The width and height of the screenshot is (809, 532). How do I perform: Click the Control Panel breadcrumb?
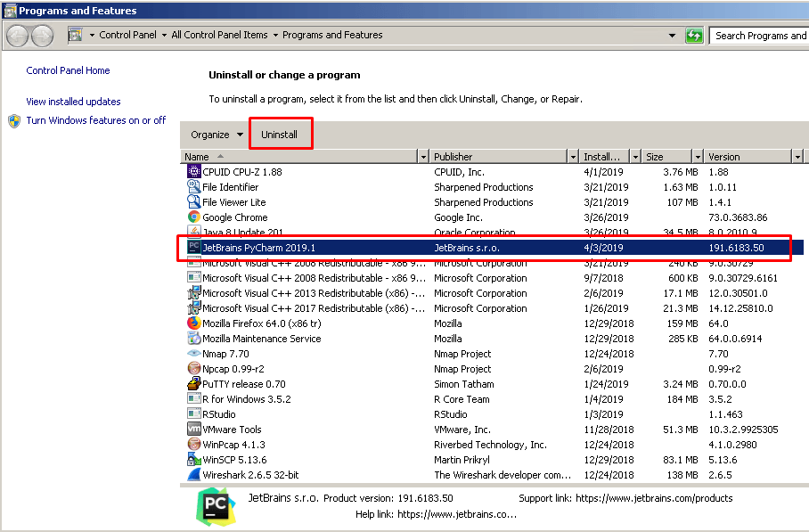click(127, 35)
